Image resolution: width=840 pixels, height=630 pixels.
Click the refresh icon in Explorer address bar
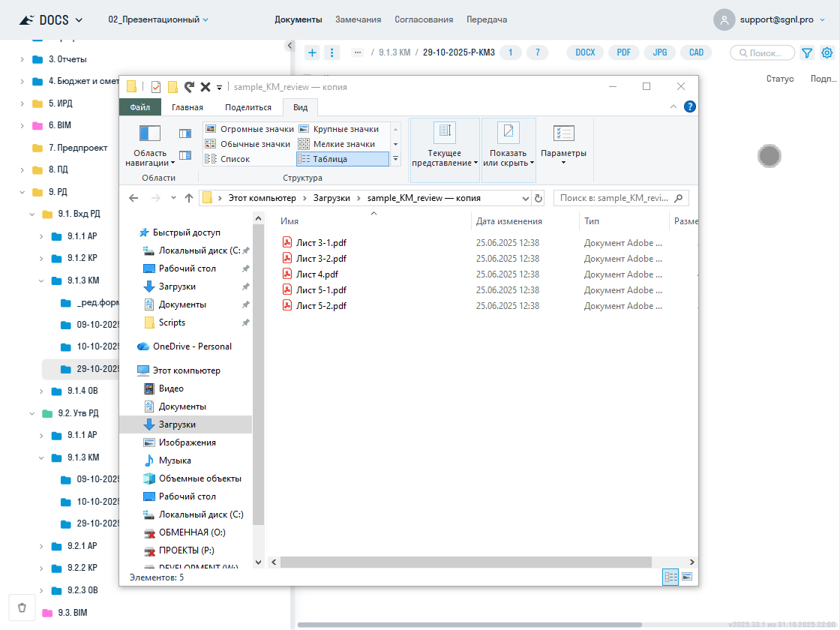pyautogui.click(x=538, y=198)
